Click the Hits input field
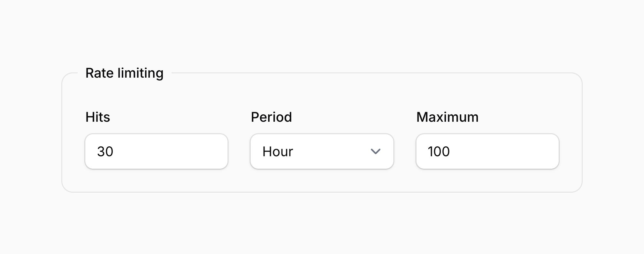The width and height of the screenshot is (644, 254). [x=157, y=151]
